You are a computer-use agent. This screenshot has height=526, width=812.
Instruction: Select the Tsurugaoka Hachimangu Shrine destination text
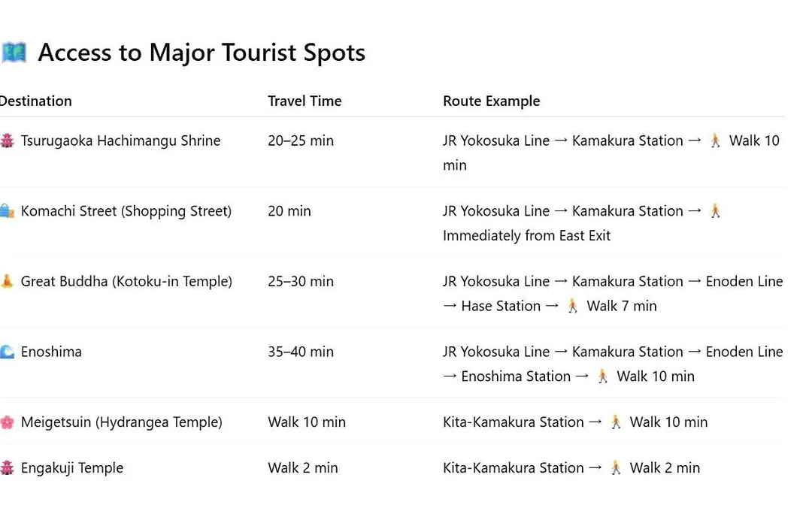120,141
